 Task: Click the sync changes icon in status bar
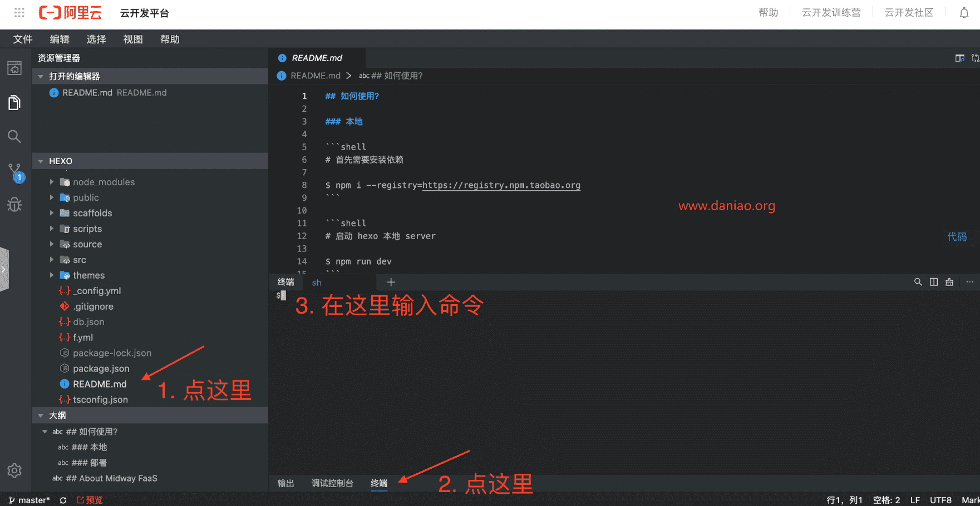point(63,500)
